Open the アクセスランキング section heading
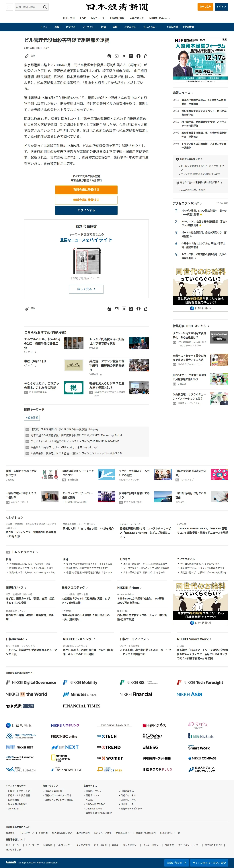Viewport: 234px width, 868px height. (x=187, y=203)
